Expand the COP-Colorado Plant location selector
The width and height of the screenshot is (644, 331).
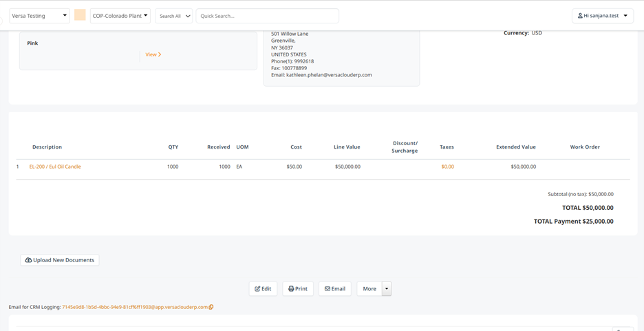(120, 16)
